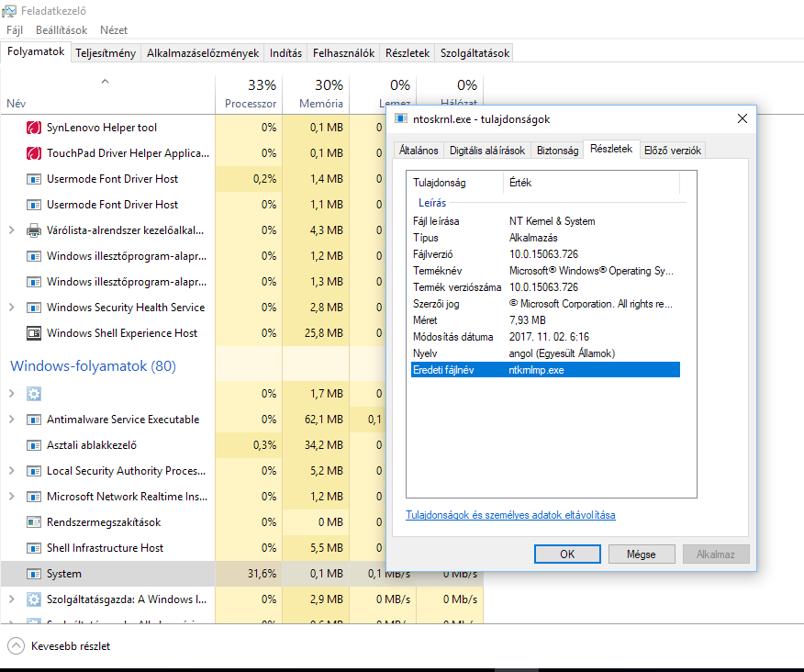Select the Típus Alkalmazás property row

[x=545, y=238]
